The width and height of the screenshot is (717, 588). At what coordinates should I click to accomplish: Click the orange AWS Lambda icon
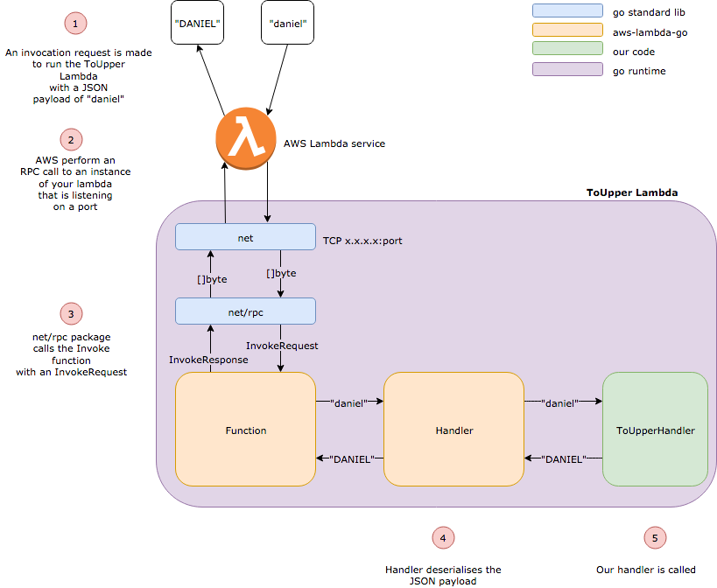[x=246, y=138]
